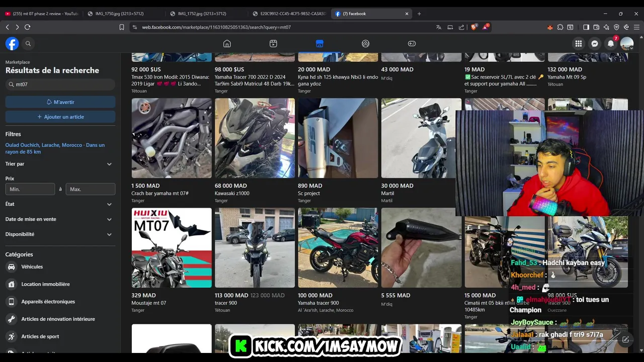Click the Min. price field
644x362 pixels.
[x=30, y=189]
